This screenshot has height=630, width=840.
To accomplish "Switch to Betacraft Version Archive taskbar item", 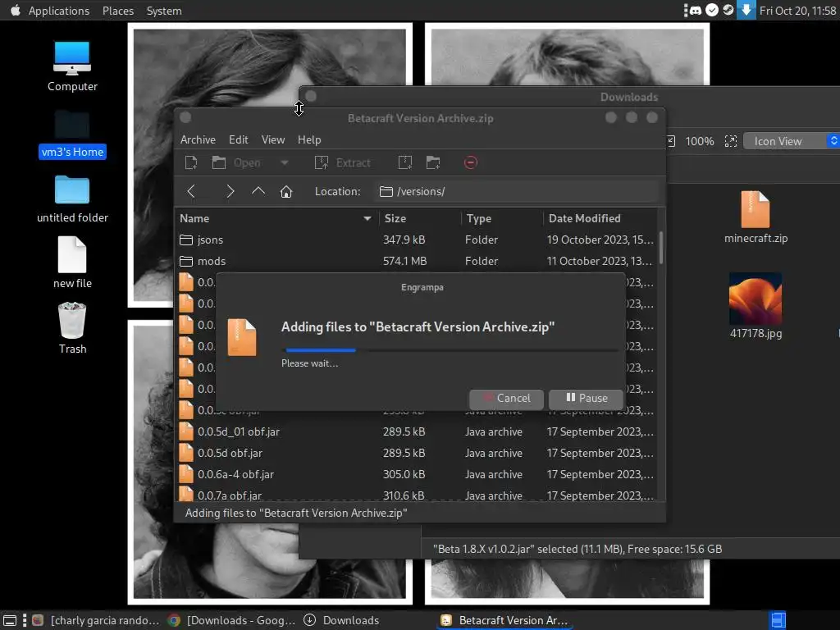I will point(504,620).
